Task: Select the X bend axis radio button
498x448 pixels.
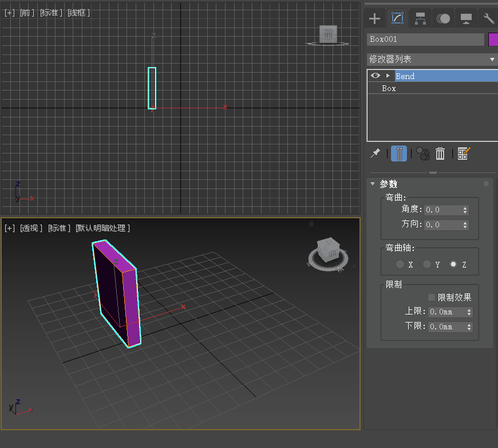Action: coord(400,265)
